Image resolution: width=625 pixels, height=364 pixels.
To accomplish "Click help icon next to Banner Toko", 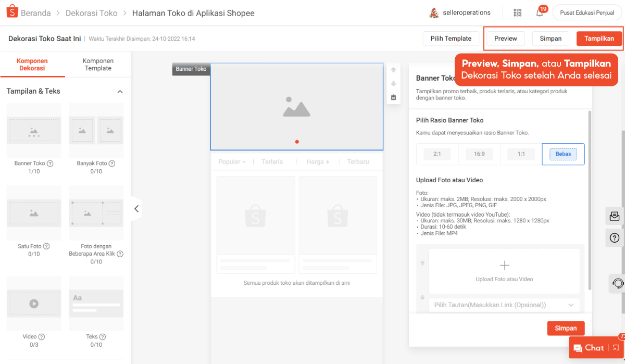I will pos(50,164).
